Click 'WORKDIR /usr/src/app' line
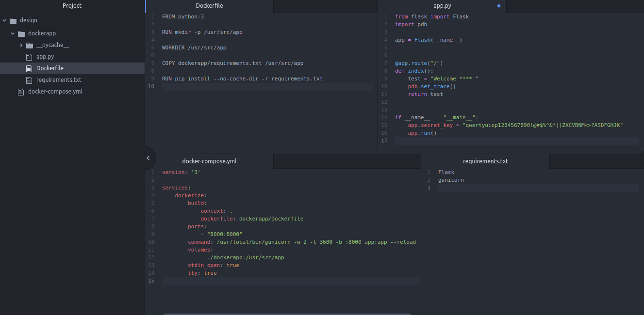 click(x=194, y=47)
